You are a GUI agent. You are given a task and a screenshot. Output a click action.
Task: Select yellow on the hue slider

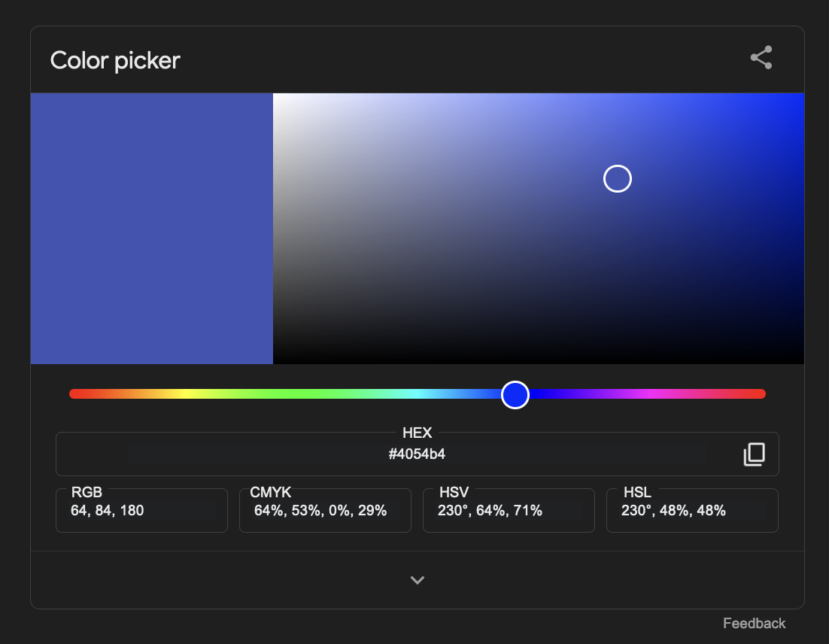click(185, 394)
